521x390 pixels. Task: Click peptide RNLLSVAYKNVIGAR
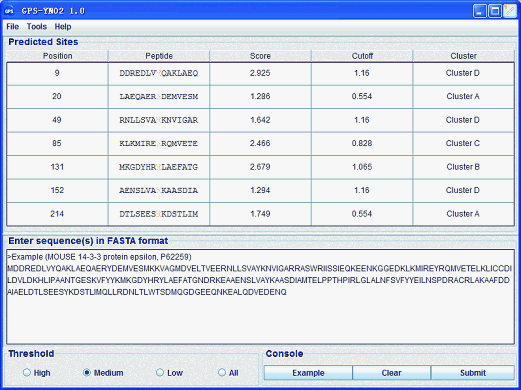click(x=159, y=120)
